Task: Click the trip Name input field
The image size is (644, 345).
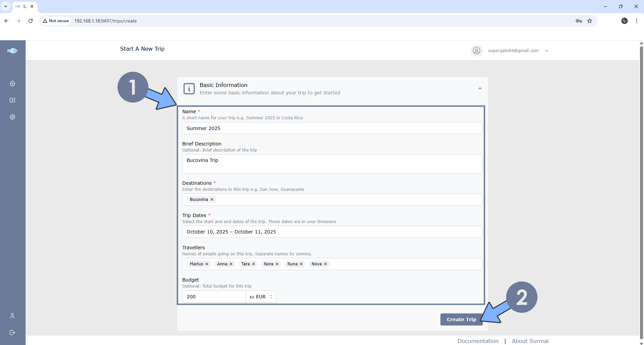Action: [x=332, y=128]
